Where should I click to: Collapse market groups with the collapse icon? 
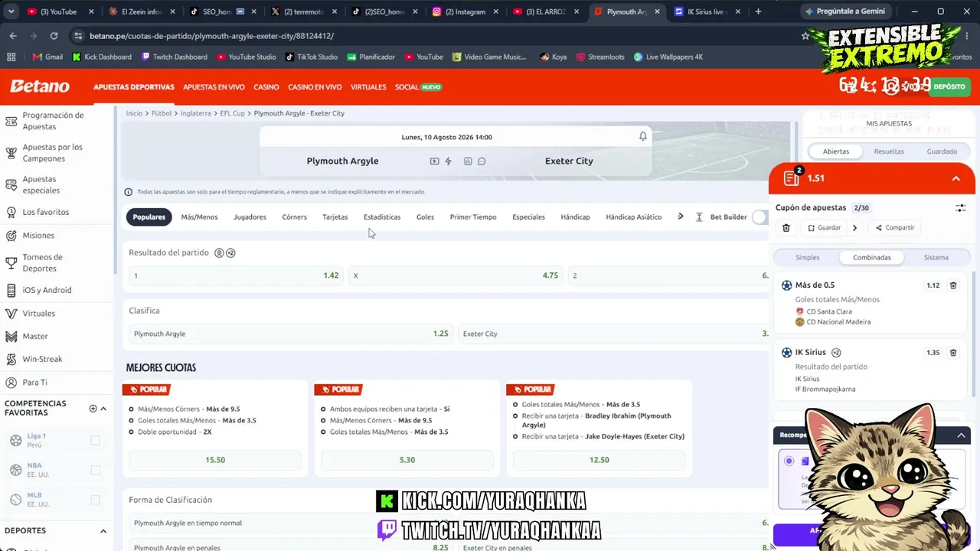[x=699, y=217]
